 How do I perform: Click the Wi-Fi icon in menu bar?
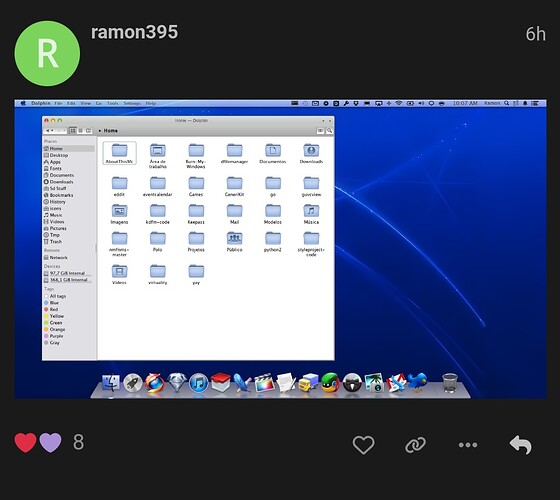(399, 103)
